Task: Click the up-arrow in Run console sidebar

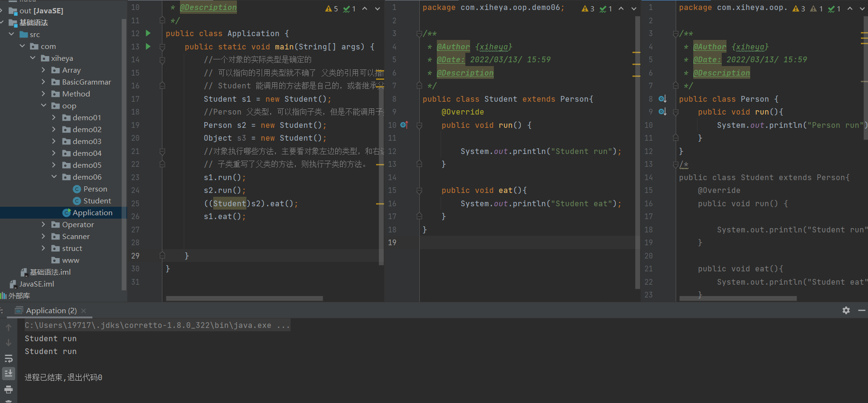Action: click(x=9, y=327)
